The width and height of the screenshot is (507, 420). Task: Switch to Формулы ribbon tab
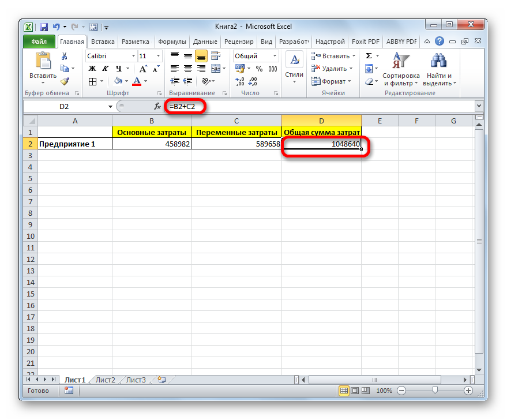click(x=172, y=42)
